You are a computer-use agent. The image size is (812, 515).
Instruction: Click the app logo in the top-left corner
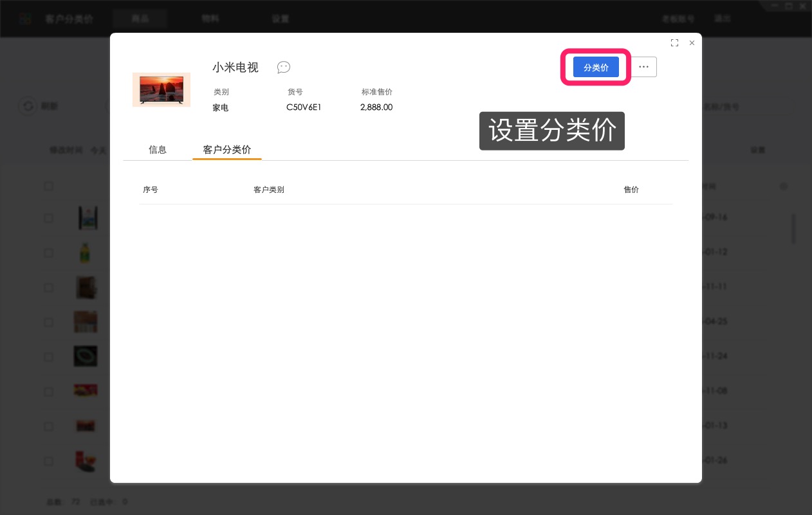pyautogui.click(x=25, y=18)
